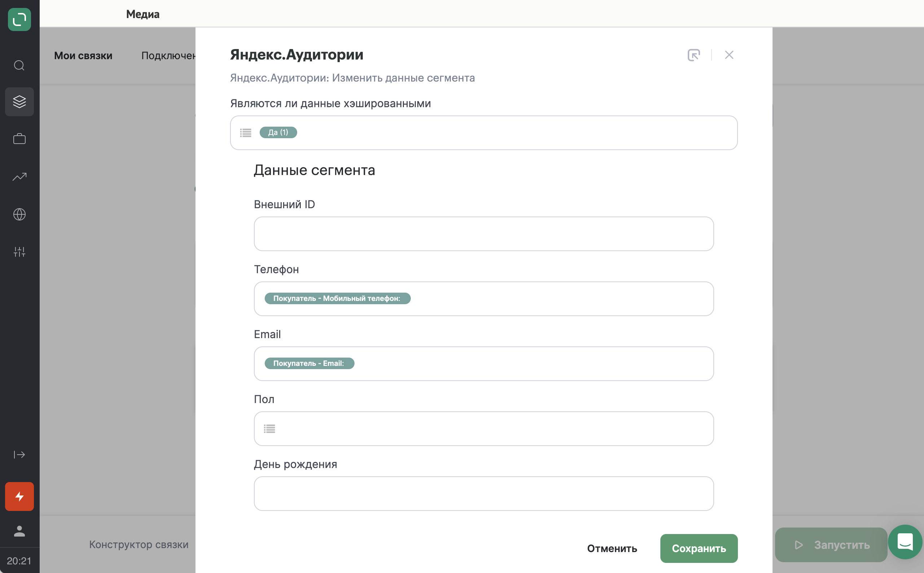
Task: Open the Пол dropdown field
Action: click(x=484, y=429)
